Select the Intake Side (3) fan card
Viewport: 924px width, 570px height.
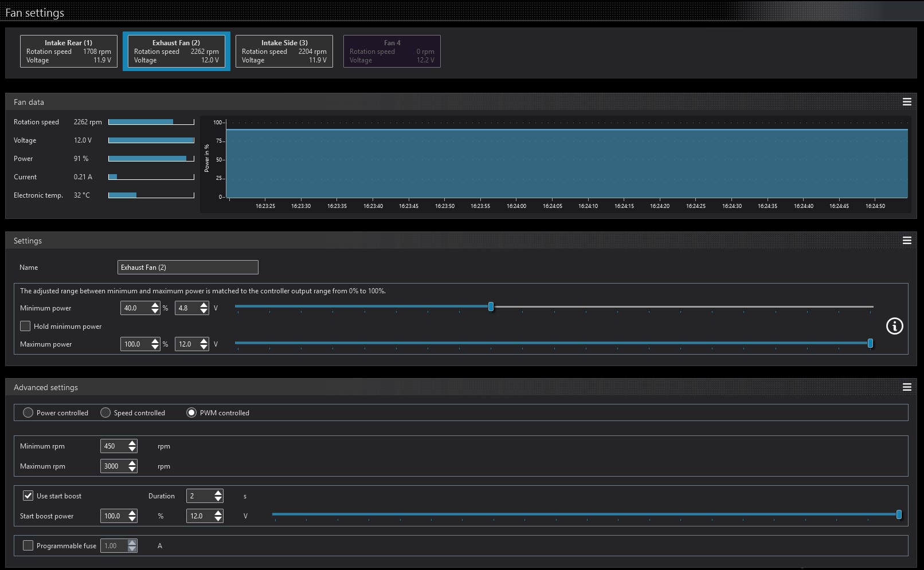click(284, 51)
